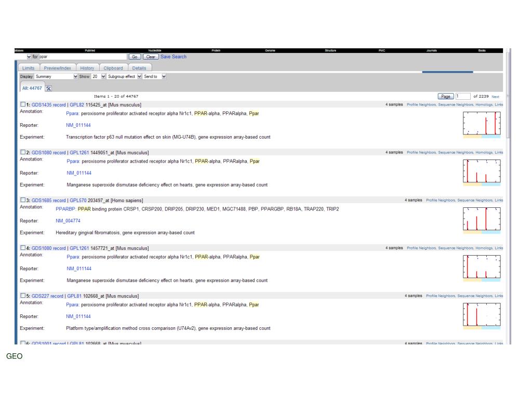Open the database dropdown left of the 'for' field
Screen dimensions: 532x399
pyautogui.click(x=29, y=57)
